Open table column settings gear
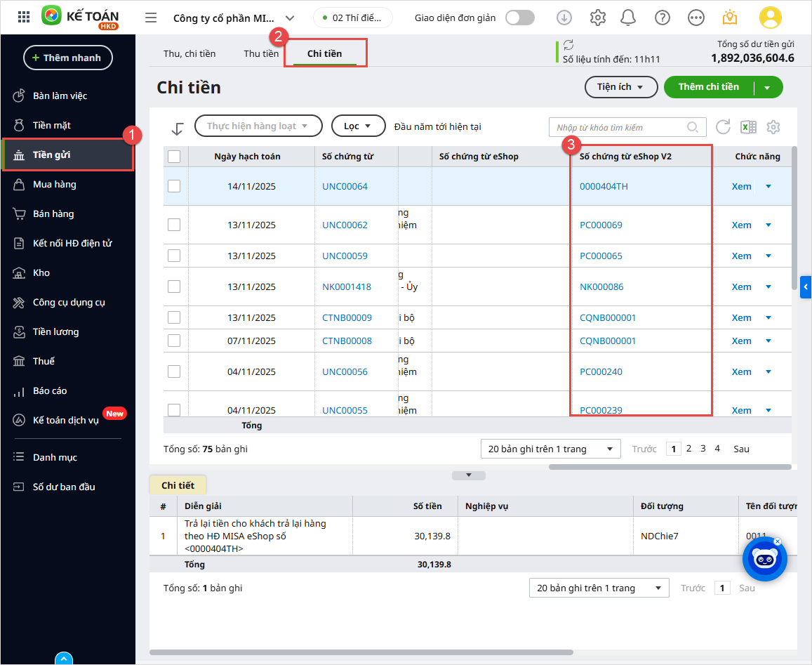Viewport: 812px width, 665px height. (773, 127)
